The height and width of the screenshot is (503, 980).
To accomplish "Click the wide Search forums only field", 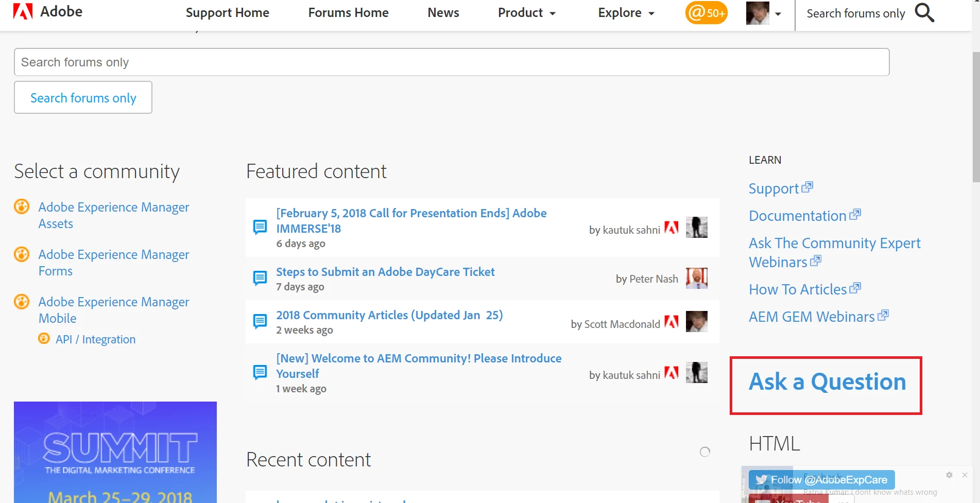I will point(451,62).
